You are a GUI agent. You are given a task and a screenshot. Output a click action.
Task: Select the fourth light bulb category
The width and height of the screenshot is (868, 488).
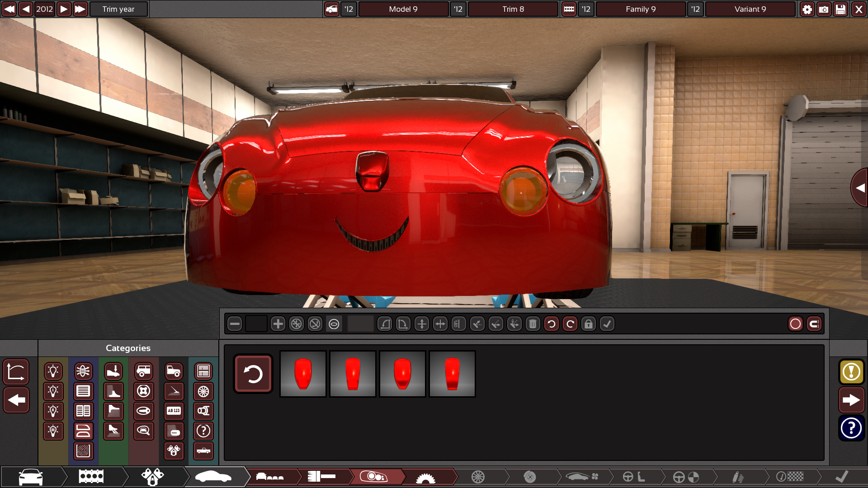click(53, 431)
